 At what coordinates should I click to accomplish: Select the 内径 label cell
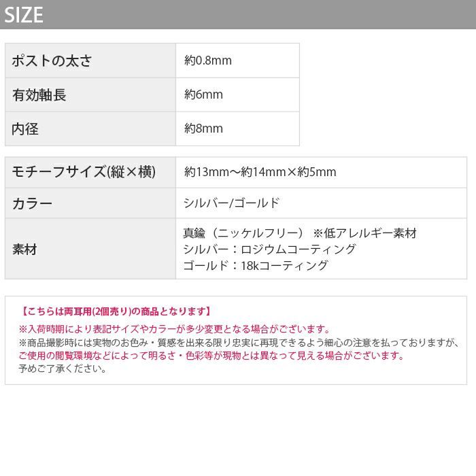[90, 129]
